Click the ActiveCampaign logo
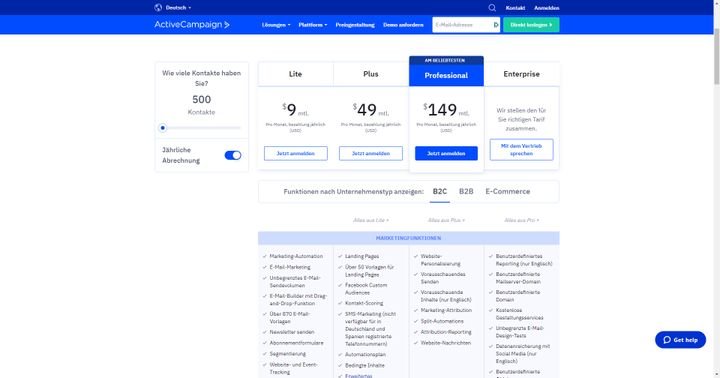This screenshot has width=720, height=378. (192, 24)
